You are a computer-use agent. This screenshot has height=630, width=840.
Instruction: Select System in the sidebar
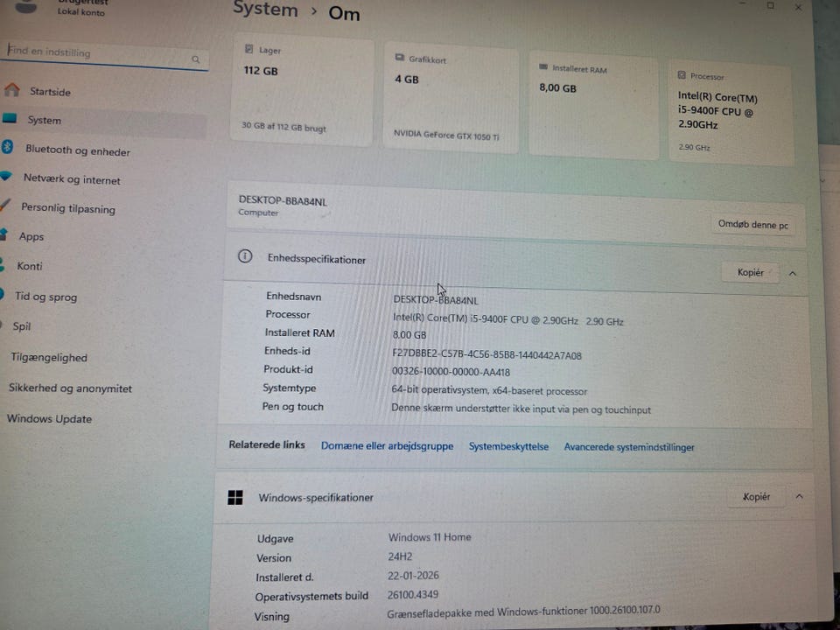[x=103, y=120]
